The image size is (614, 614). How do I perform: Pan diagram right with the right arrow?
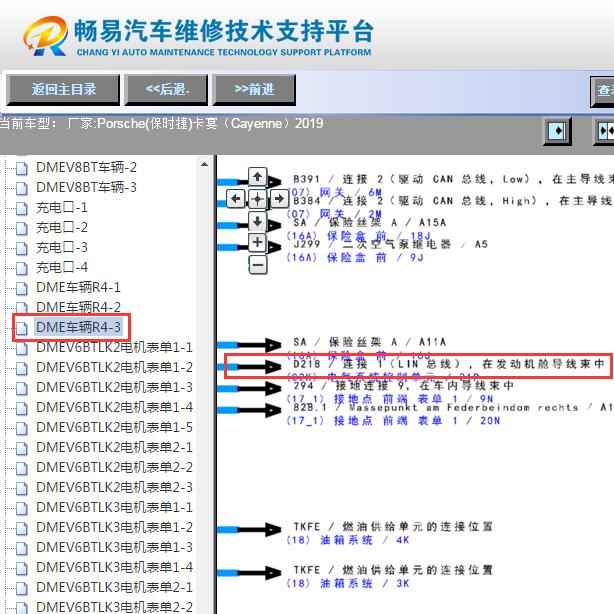click(x=279, y=199)
